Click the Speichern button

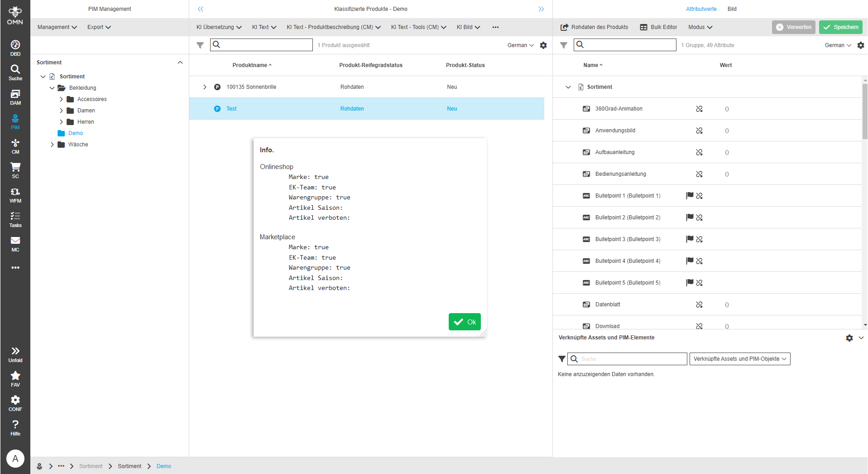point(840,27)
